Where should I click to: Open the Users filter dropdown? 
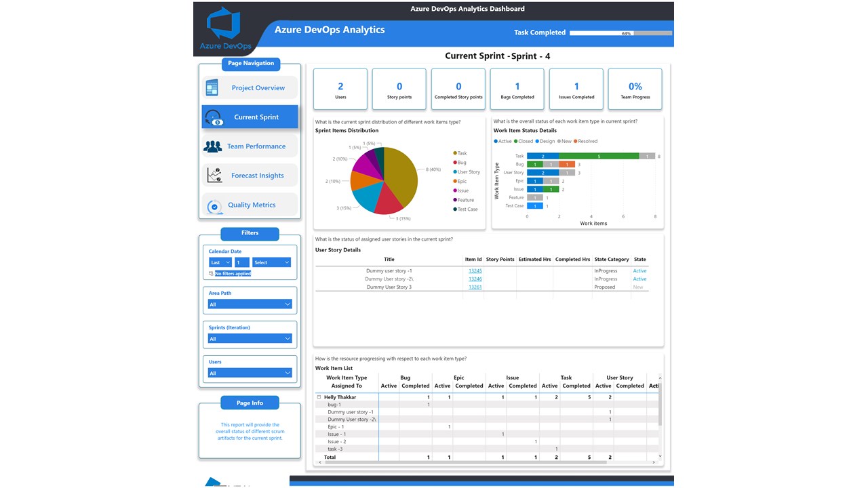pos(250,373)
